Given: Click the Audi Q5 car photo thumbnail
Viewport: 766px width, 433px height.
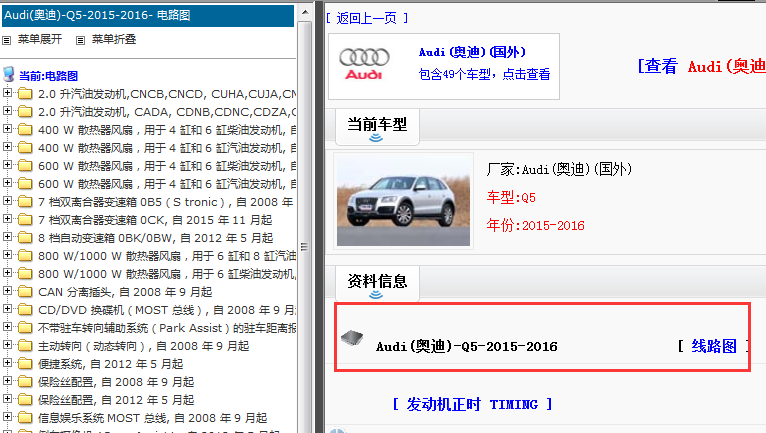Looking at the screenshot, I should pos(404,201).
